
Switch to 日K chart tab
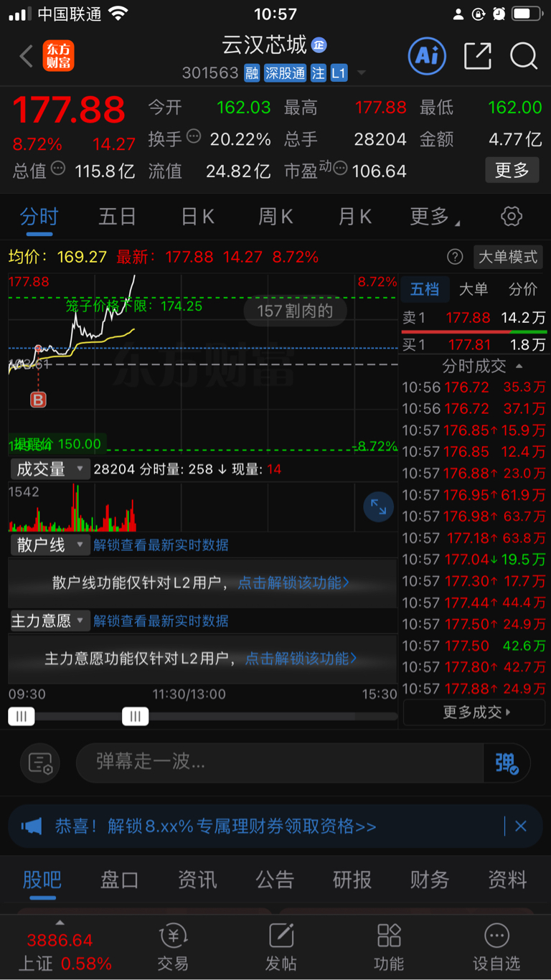[x=197, y=217]
